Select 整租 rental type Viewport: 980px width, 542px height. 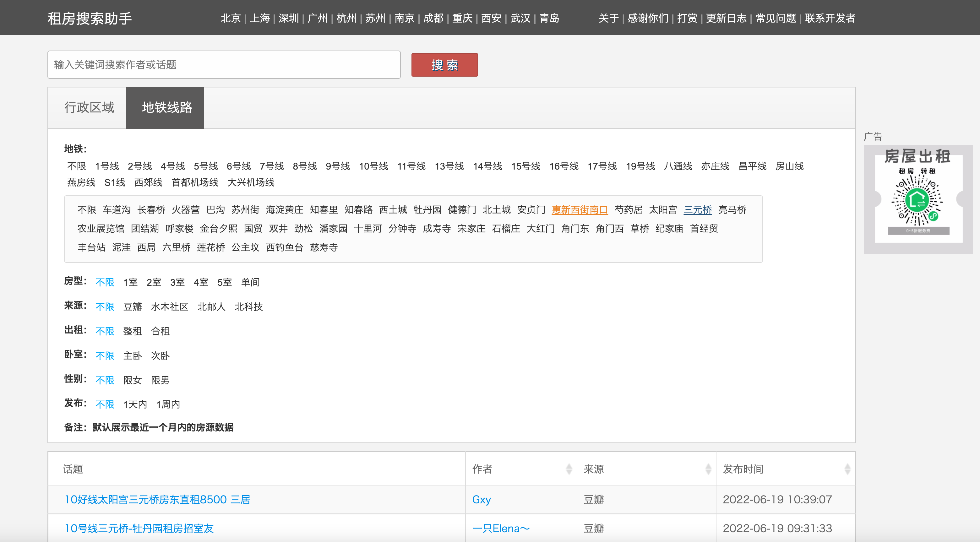coord(132,331)
